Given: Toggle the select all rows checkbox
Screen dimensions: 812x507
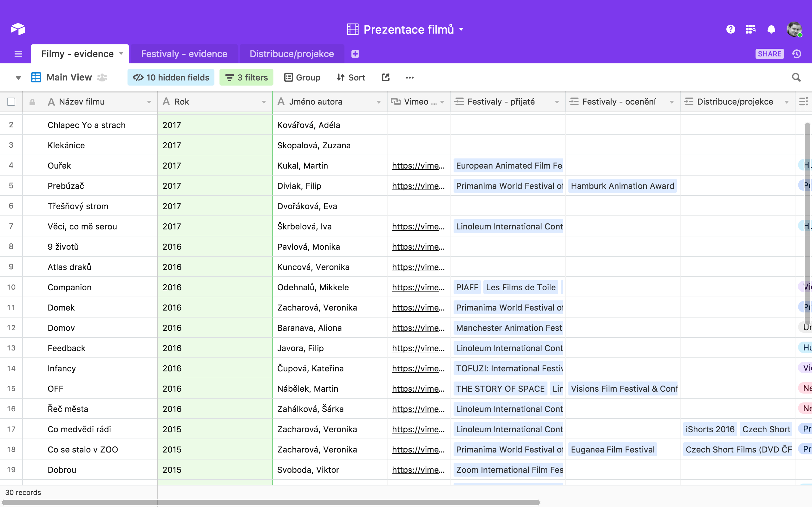Looking at the screenshot, I should coord(11,102).
